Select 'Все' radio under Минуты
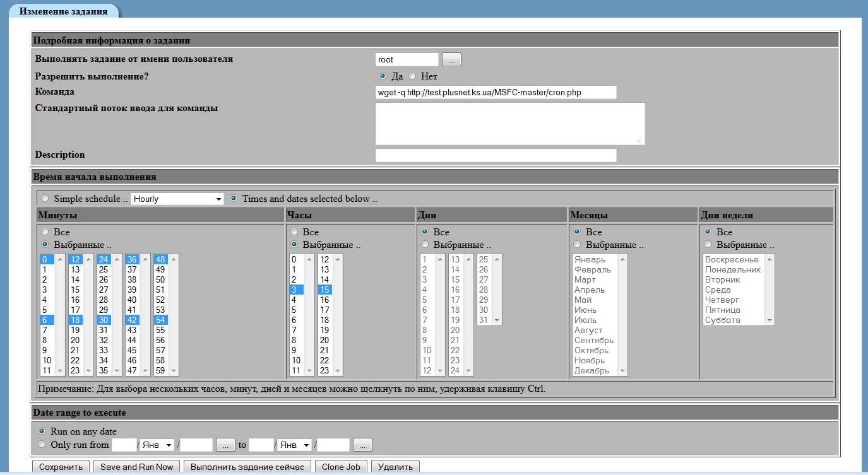 44,232
